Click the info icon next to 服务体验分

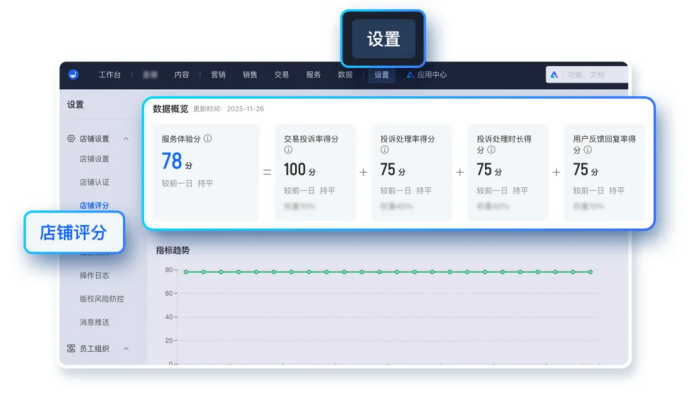coord(207,138)
